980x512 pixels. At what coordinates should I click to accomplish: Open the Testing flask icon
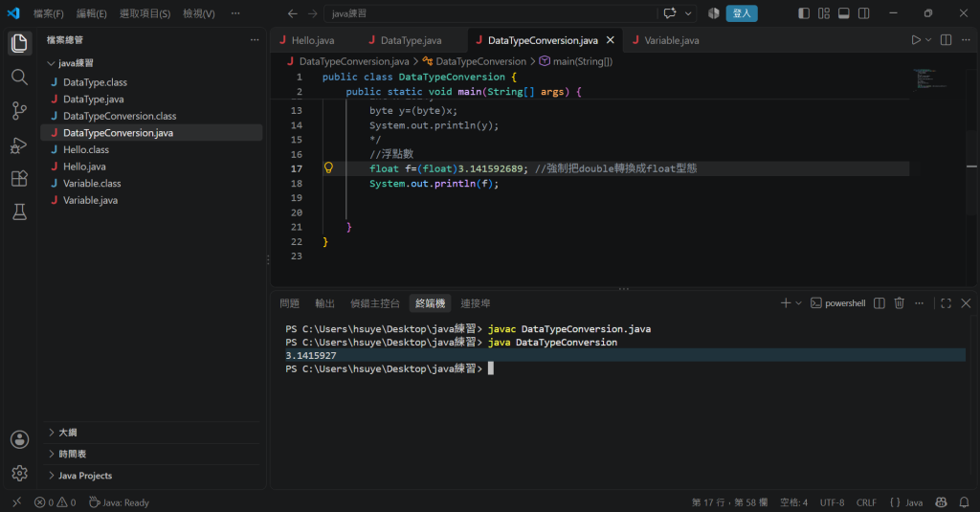19,211
